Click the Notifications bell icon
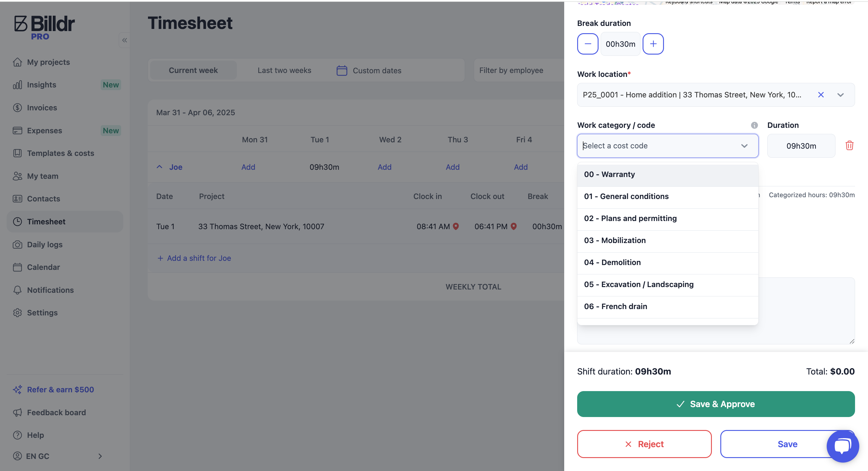 coord(17,290)
